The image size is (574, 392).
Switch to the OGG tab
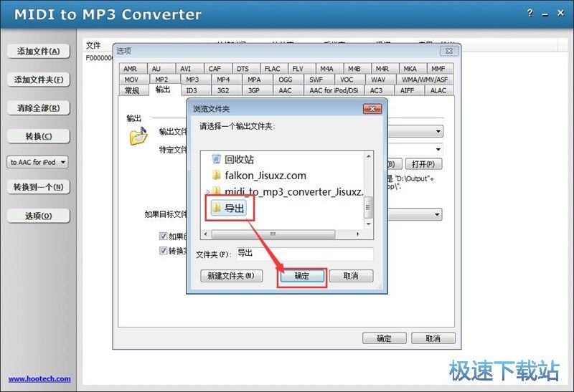(288, 80)
